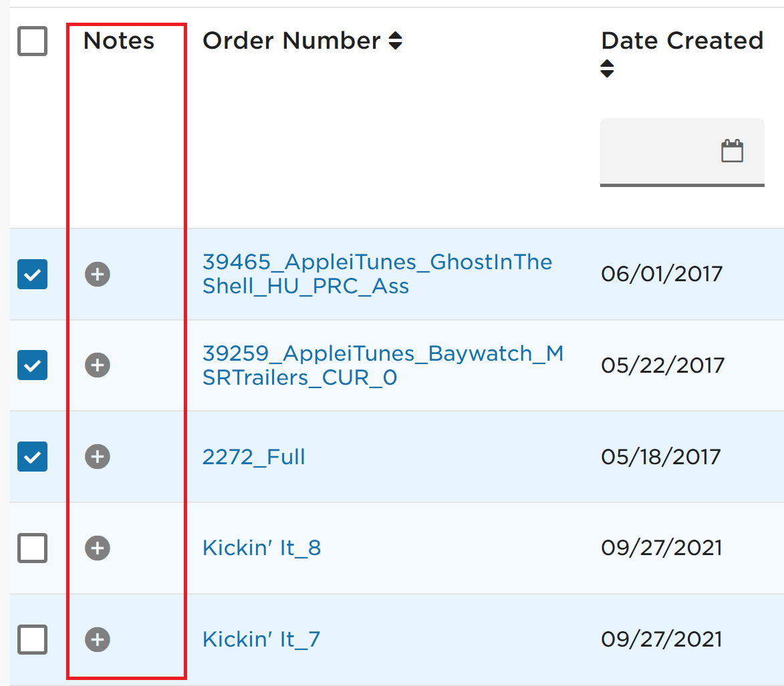This screenshot has width=784, height=686.
Task: Open order 39259_AppleiTunes_Baywatch_MSRTrailers_CUR_0
Action: click(x=383, y=365)
